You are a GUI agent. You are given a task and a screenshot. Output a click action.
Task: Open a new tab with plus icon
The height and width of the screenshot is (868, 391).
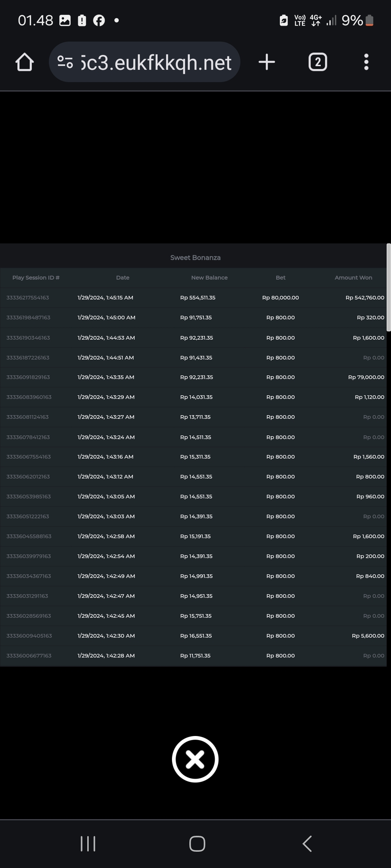tap(267, 62)
